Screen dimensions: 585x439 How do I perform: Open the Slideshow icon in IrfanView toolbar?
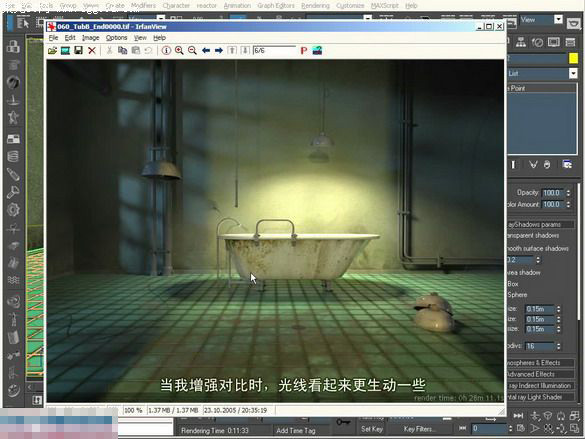65,50
